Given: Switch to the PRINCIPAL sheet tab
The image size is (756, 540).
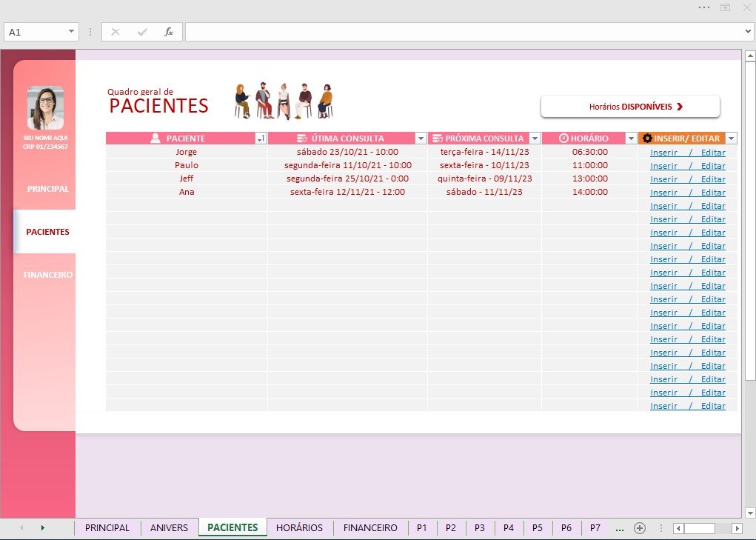Looking at the screenshot, I should 107,528.
